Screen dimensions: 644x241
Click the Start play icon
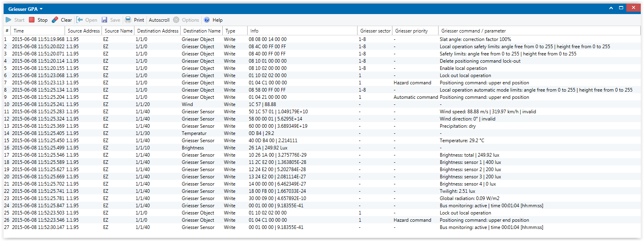8,20
